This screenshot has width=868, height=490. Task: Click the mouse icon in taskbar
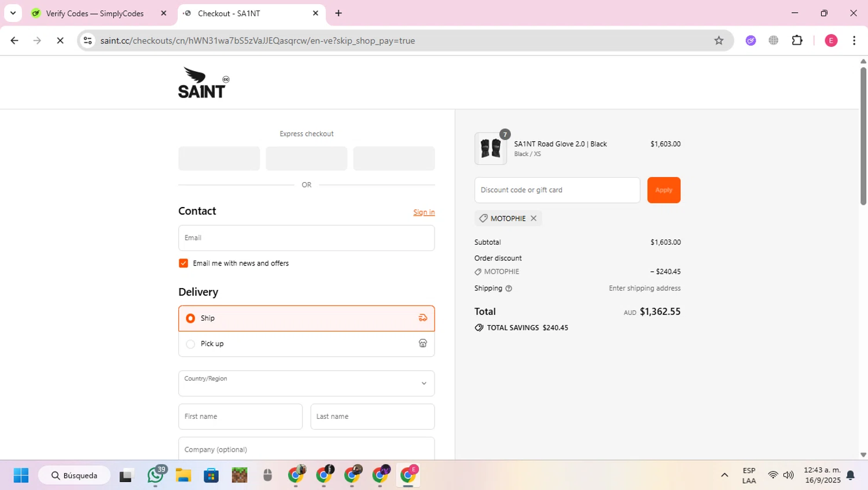pos(267,476)
